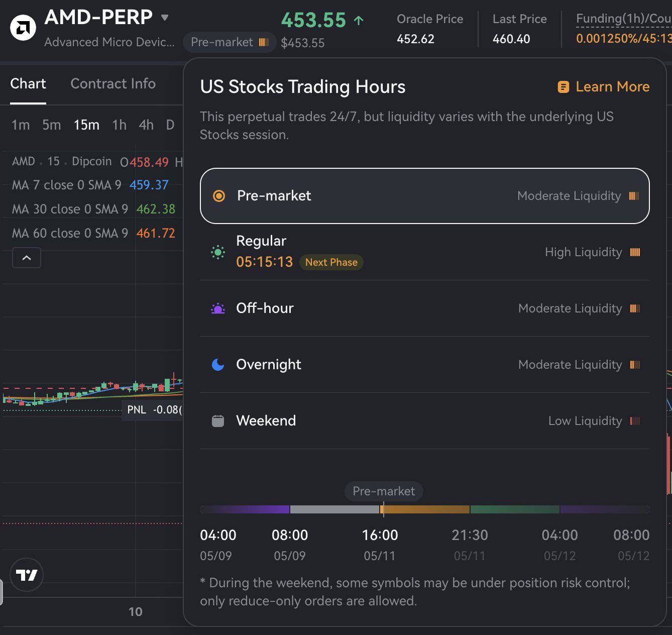The height and width of the screenshot is (635, 672).
Task: Click the Off-hour session label
Action: coord(265,308)
